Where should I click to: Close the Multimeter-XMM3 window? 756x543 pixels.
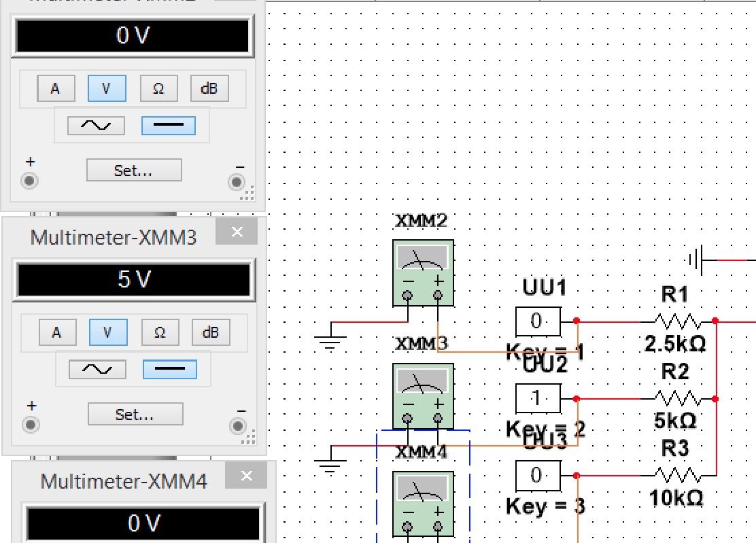237,232
